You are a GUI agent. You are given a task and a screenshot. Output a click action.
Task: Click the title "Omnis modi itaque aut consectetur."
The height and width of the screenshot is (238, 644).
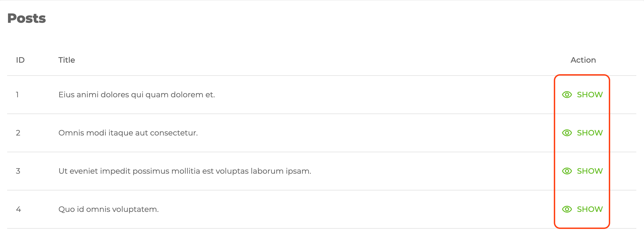click(x=128, y=133)
